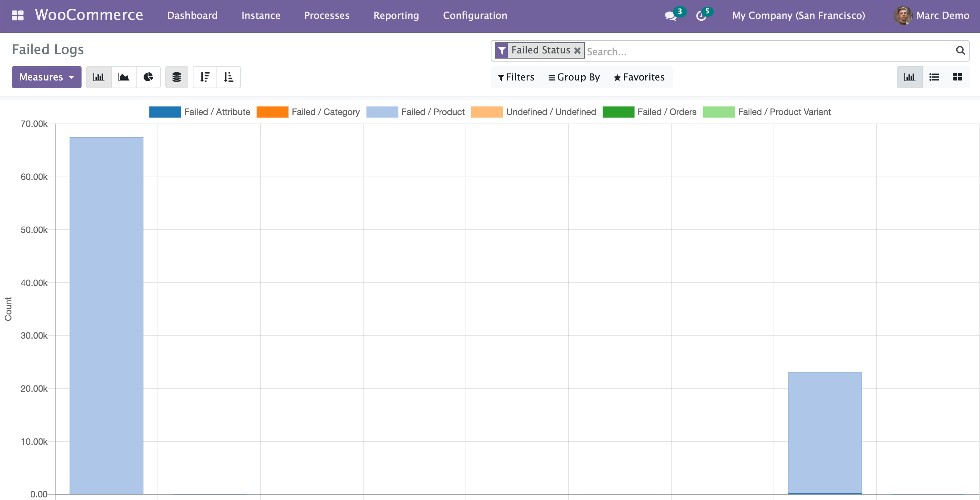Open conversations messages icon
980x500 pixels.
[x=671, y=16]
